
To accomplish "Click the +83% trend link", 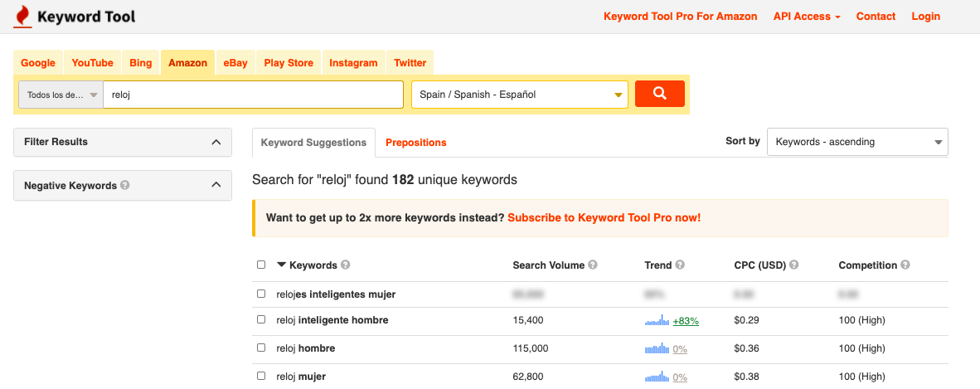I will point(686,321).
